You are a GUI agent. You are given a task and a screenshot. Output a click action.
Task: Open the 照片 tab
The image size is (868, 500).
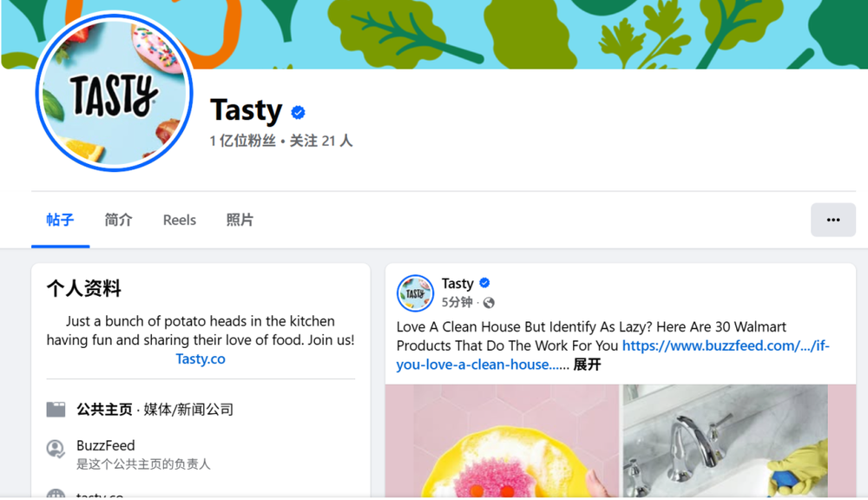(240, 220)
